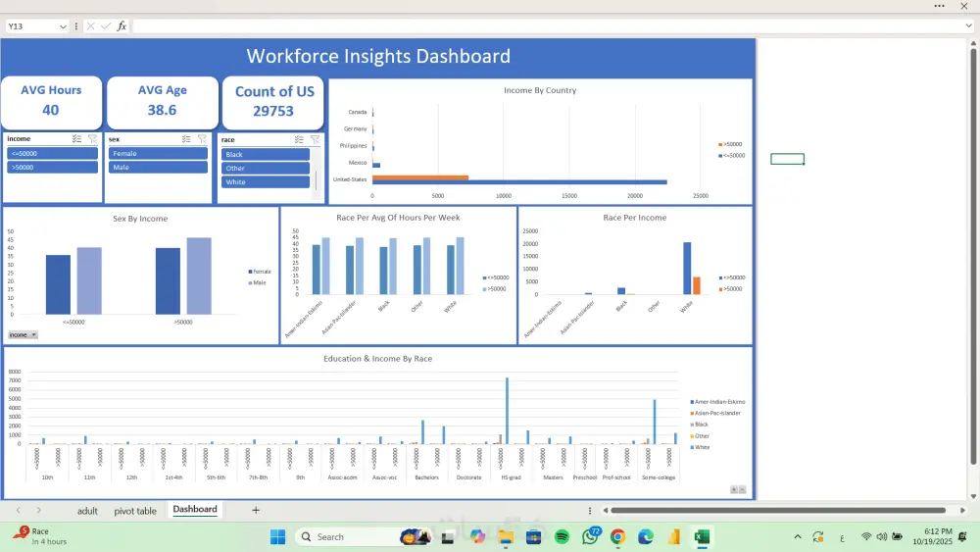Open the more options ellipsis at top

[940, 6]
